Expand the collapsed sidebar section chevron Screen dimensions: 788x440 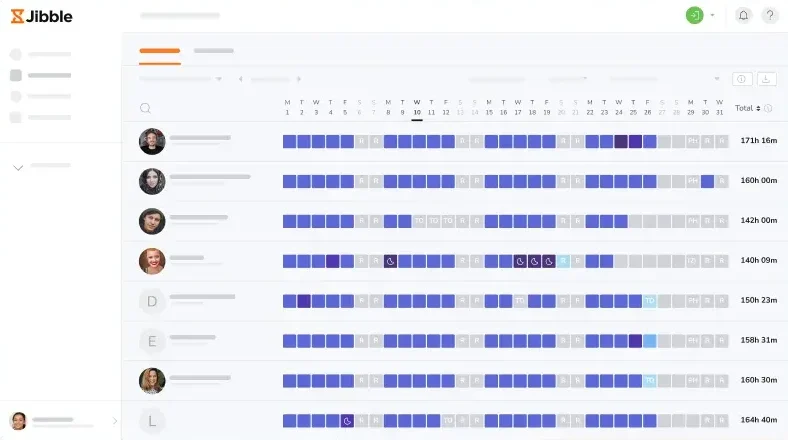pos(17,167)
